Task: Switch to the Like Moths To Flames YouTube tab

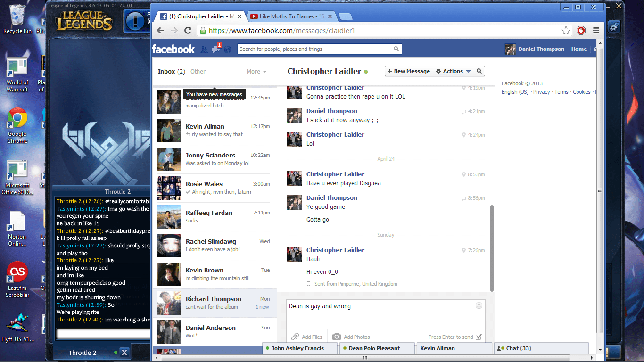Action: pyautogui.click(x=291, y=16)
